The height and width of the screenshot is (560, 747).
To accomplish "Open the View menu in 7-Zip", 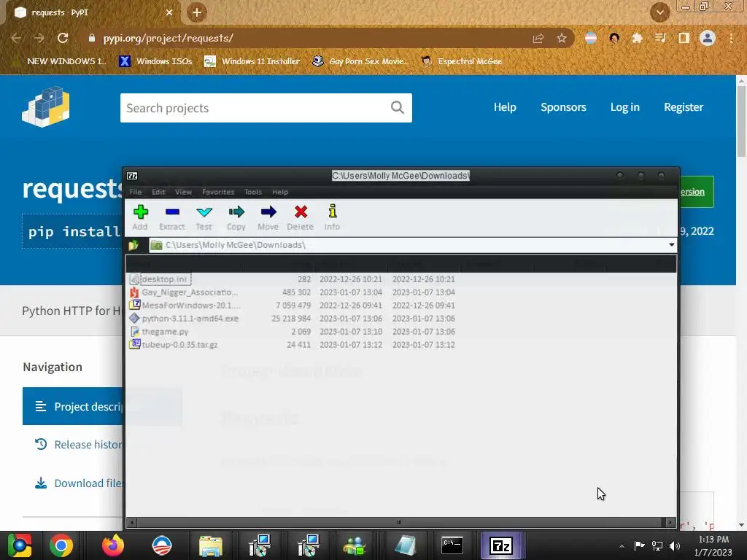I will pos(183,192).
